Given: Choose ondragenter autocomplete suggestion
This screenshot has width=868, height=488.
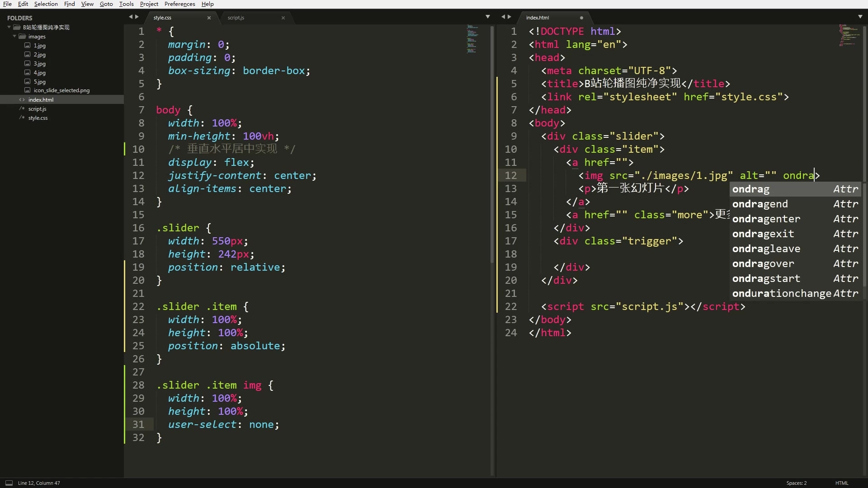Looking at the screenshot, I should [x=795, y=219].
